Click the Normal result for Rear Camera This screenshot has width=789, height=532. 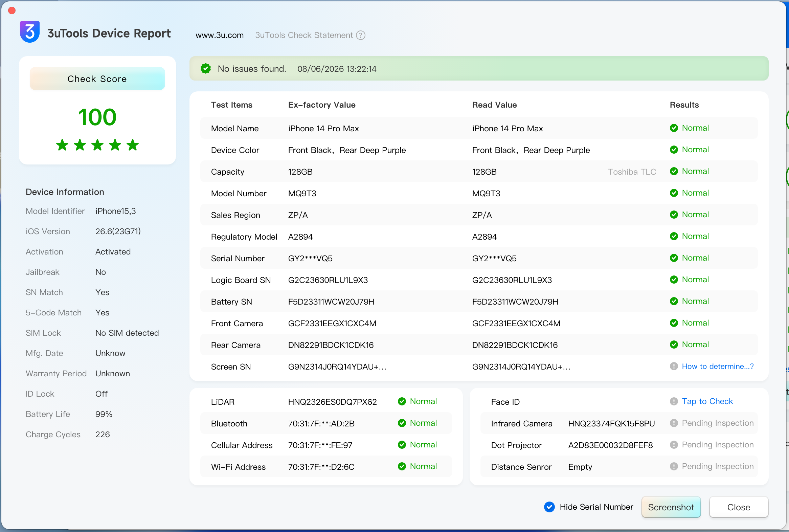[695, 345]
